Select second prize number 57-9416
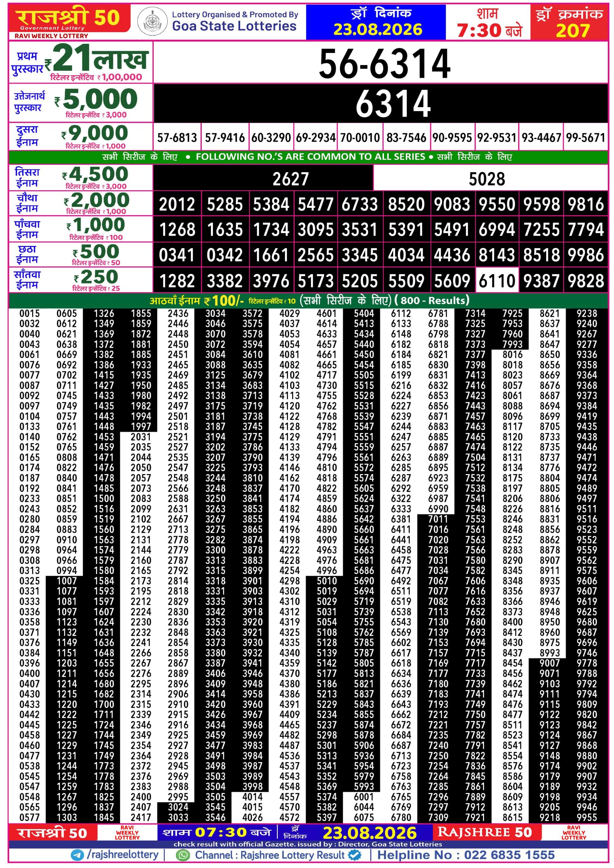 click(225, 138)
